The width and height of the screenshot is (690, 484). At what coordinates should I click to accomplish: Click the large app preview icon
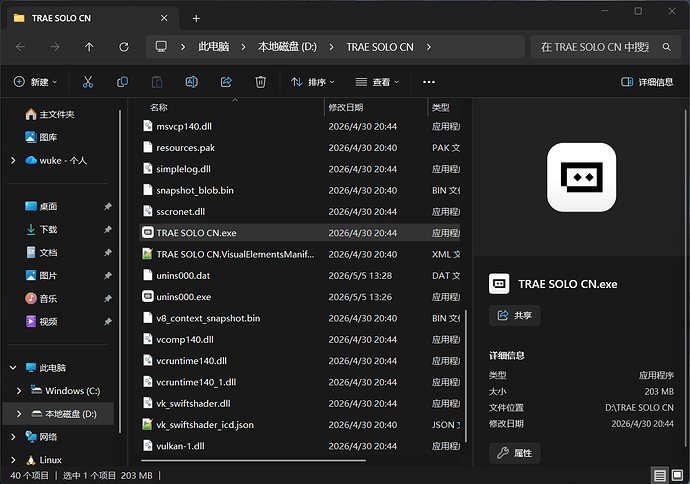pos(581,177)
